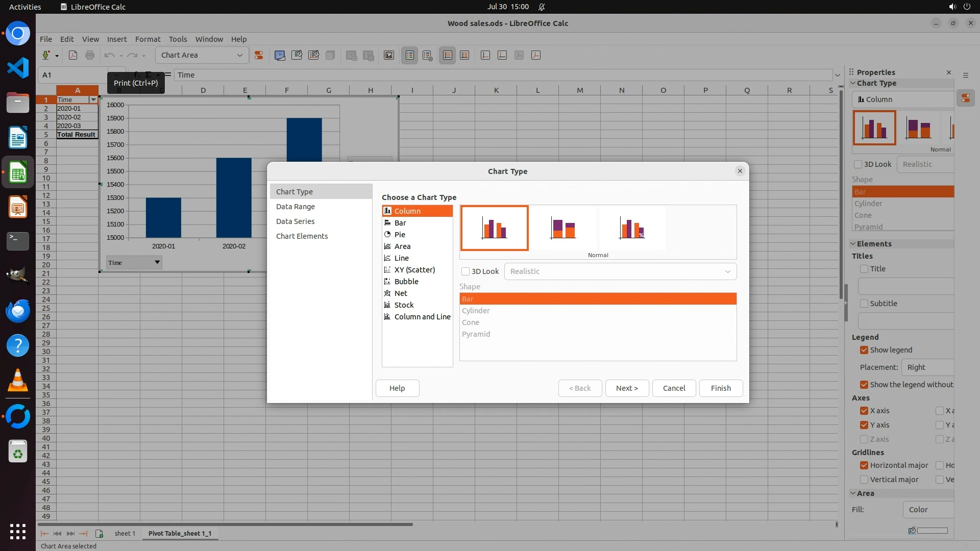Open legend Placement dropdown showing Right
980x551 pixels.
pos(927,367)
